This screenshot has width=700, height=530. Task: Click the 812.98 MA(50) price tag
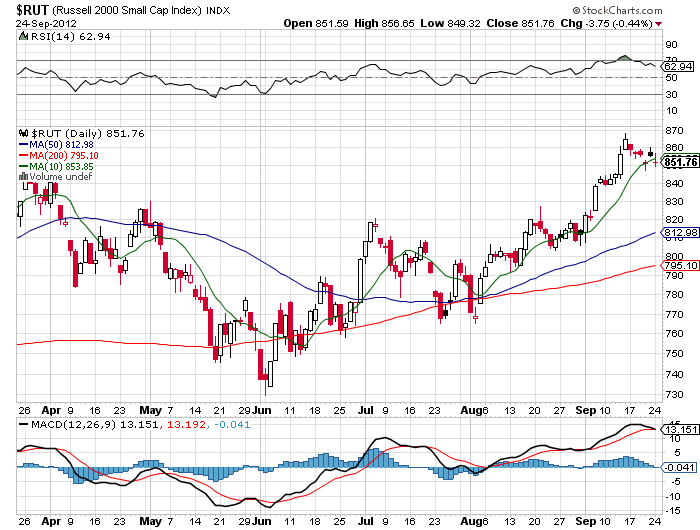[x=680, y=233]
